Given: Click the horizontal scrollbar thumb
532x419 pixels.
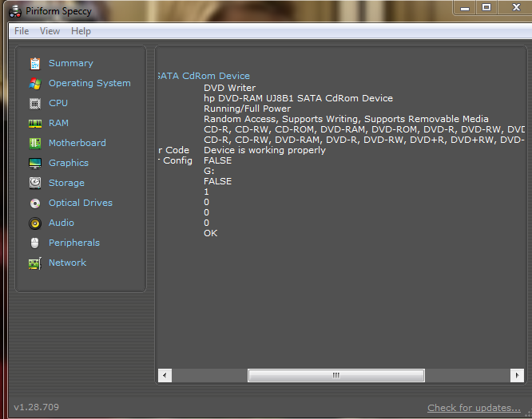Looking at the screenshot, I should pyautogui.click(x=336, y=375).
